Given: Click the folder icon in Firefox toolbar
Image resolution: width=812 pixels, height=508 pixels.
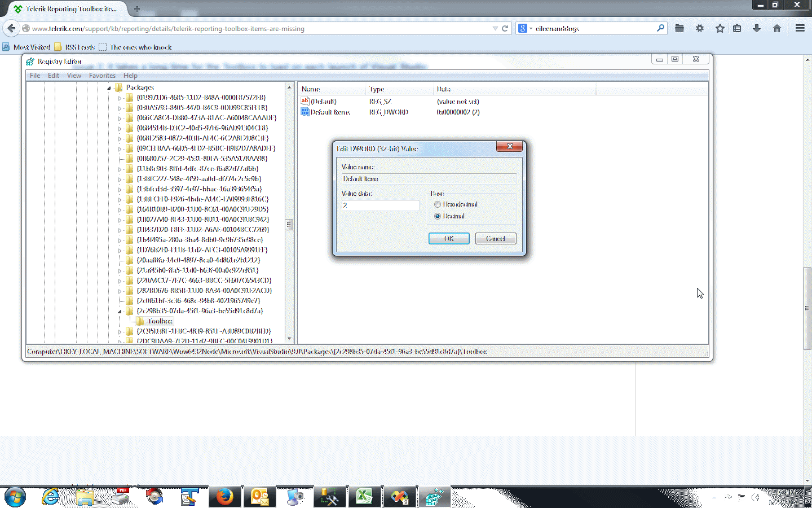Looking at the screenshot, I should click(679, 28).
